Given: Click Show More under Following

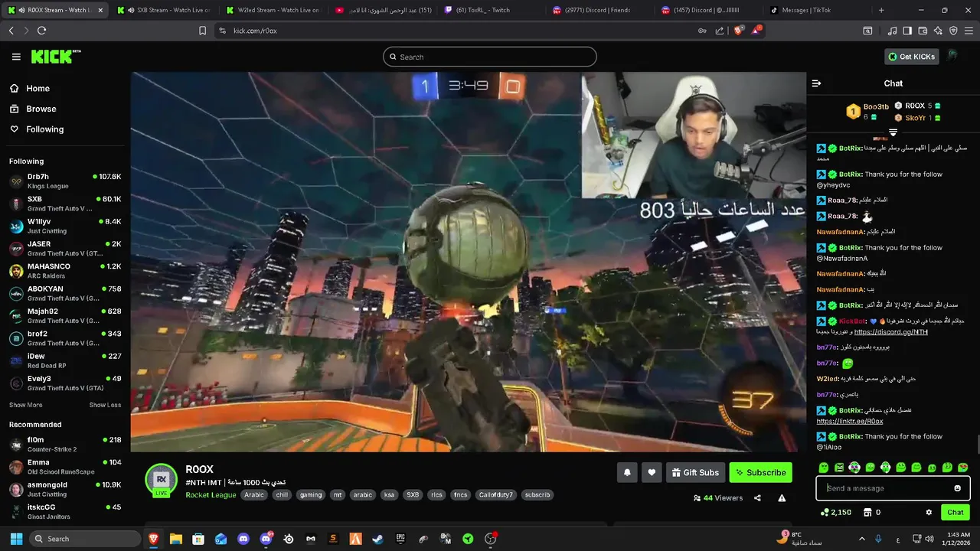Looking at the screenshot, I should coord(25,405).
